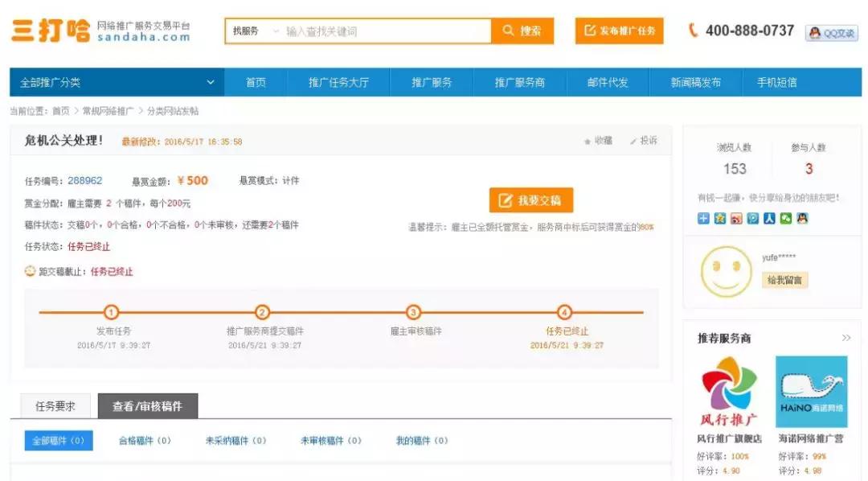The image size is (868, 481).
Task: Select the 我的稿件 filter option
Action: tap(420, 441)
